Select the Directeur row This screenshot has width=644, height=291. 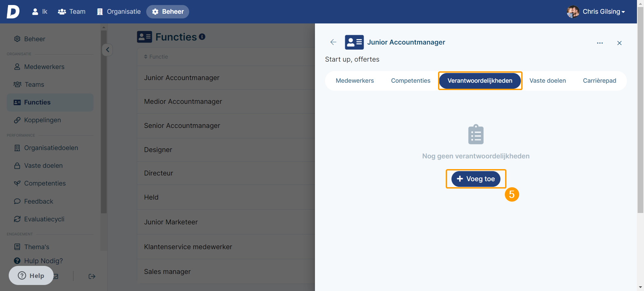[x=226, y=173]
